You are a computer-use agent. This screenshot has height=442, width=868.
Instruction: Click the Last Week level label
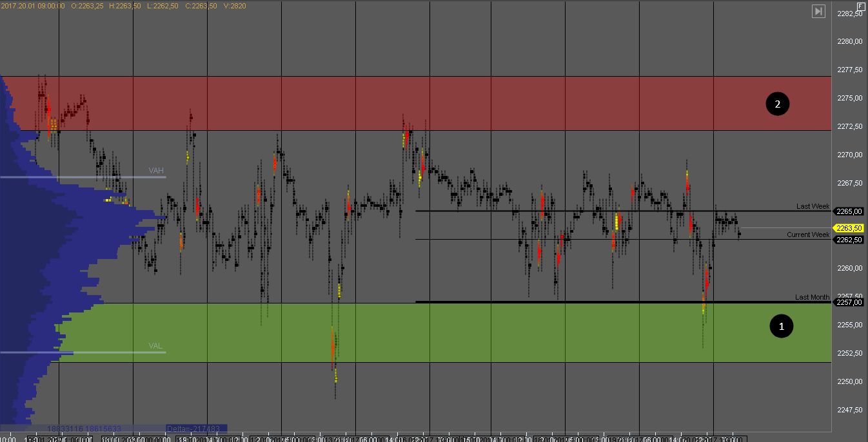tap(813, 206)
